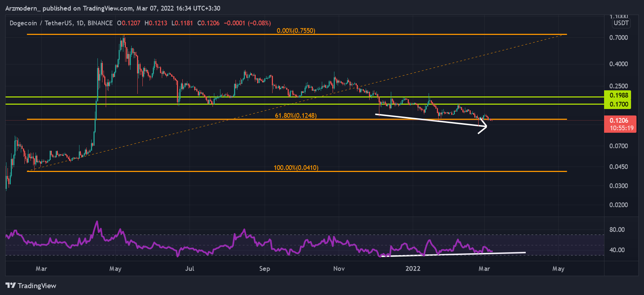Click the close value C0.1206
The height and width of the screenshot is (295, 644).
point(209,23)
